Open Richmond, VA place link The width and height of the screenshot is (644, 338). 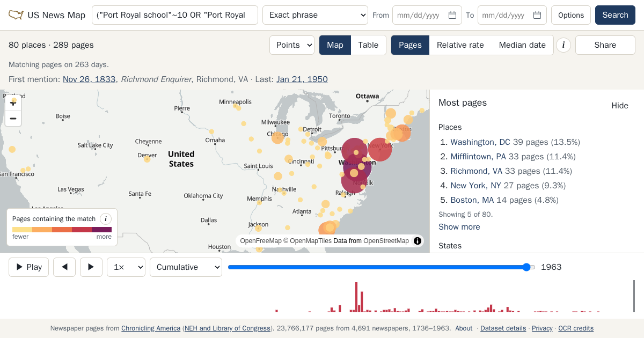click(x=477, y=171)
